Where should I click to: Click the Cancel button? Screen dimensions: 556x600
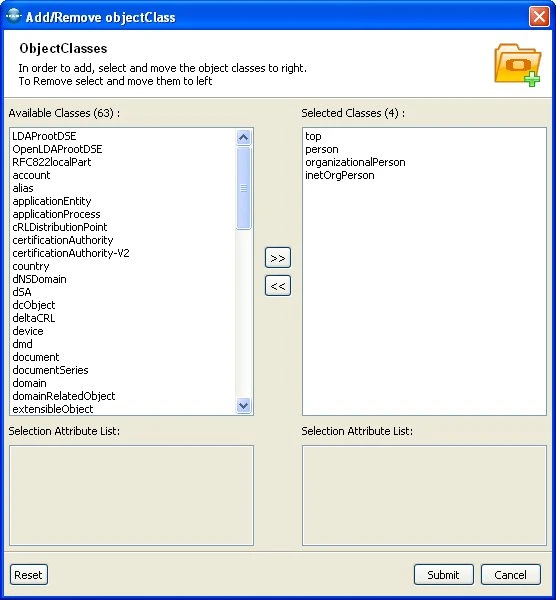click(510, 575)
